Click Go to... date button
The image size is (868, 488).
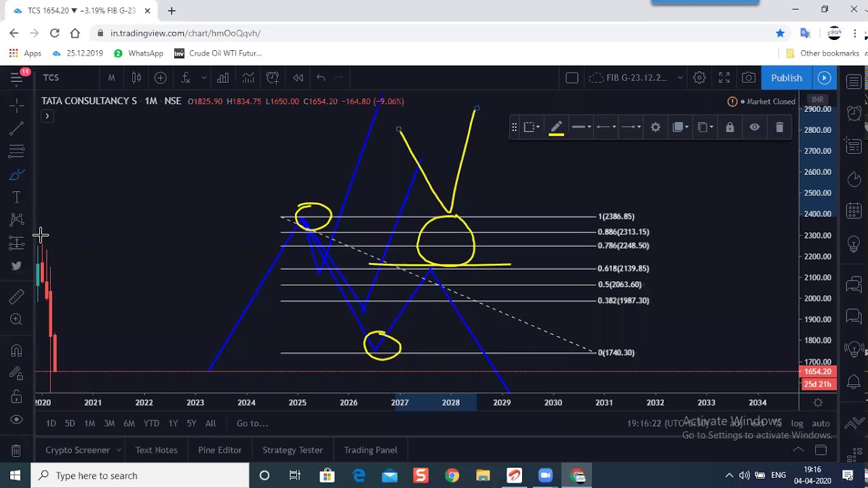click(x=252, y=423)
